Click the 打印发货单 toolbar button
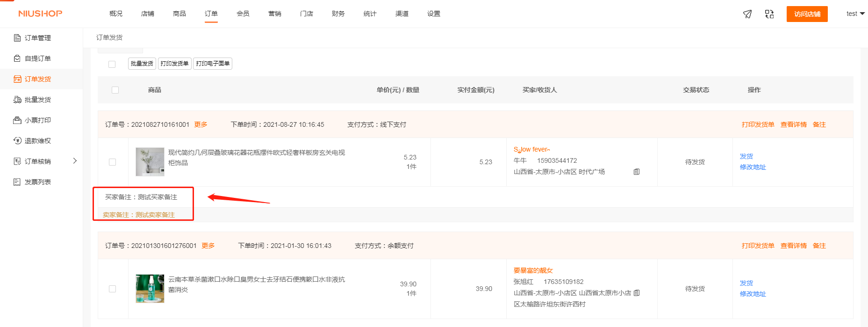Image resolution: width=868 pixels, height=327 pixels. click(175, 64)
